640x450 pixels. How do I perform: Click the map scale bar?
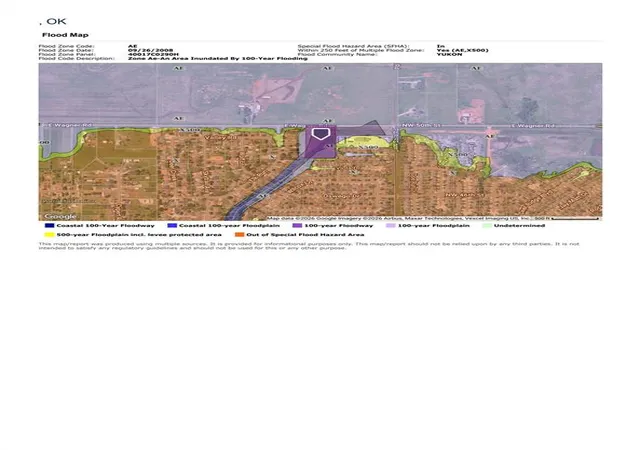click(x=575, y=219)
